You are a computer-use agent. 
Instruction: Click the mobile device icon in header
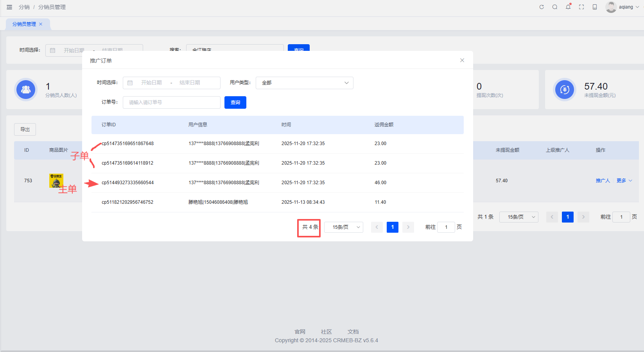pos(595,7)
